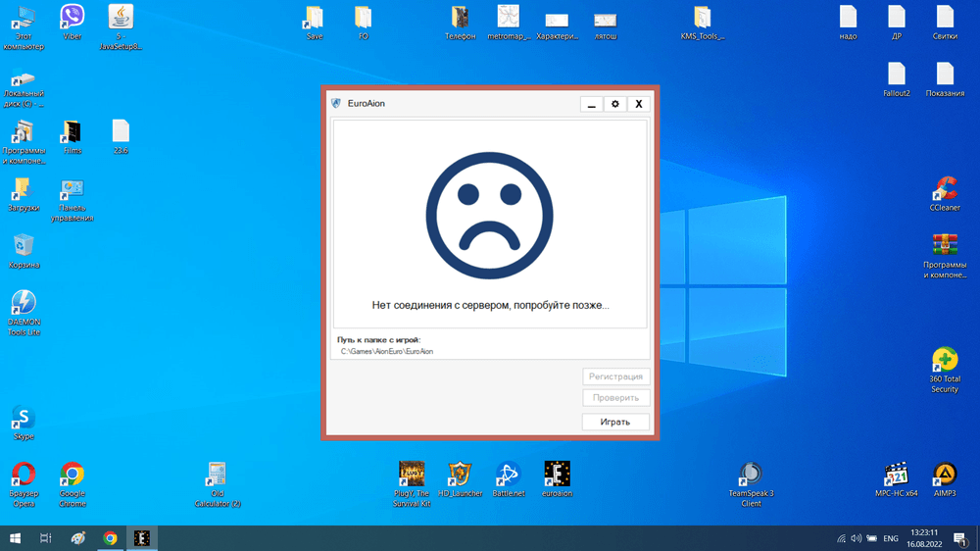Switch to Chrome in the taskbar
980x551 pixels.
coord(111,538)
